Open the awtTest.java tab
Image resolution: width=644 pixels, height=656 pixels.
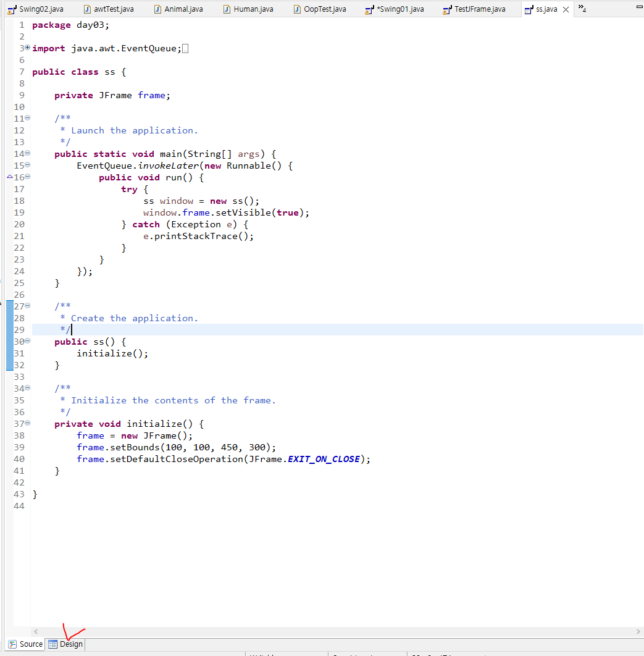109,9
